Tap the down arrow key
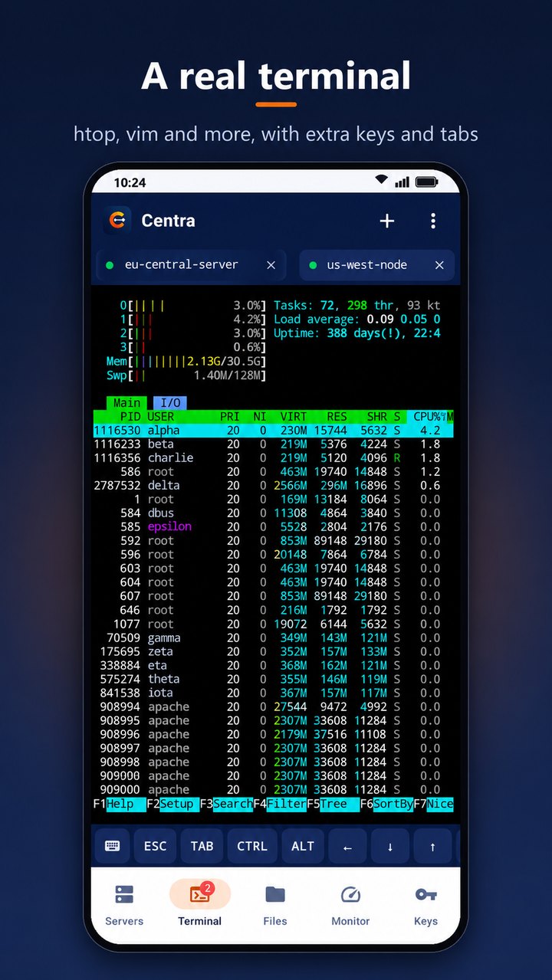This screenshot has width=552, height=980. pyautogui.click(x=390, y=846)
